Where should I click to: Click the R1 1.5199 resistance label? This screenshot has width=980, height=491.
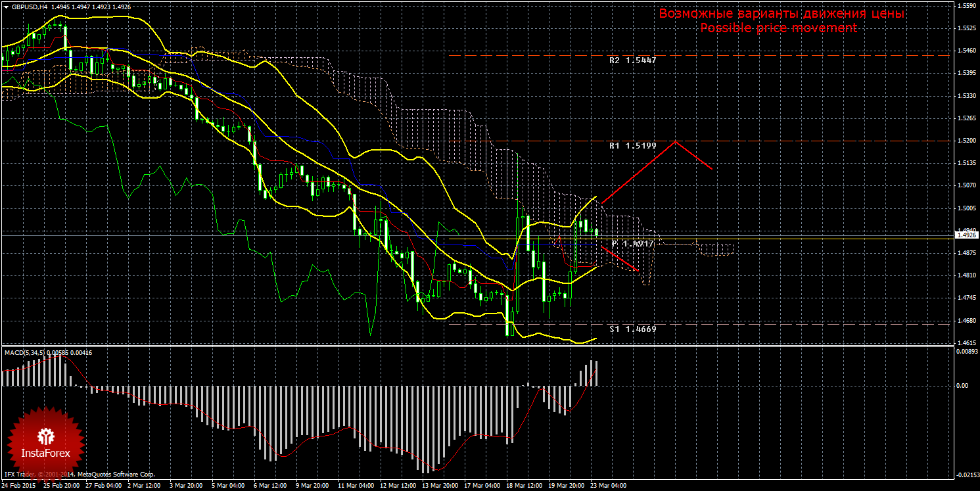(632, 146)
